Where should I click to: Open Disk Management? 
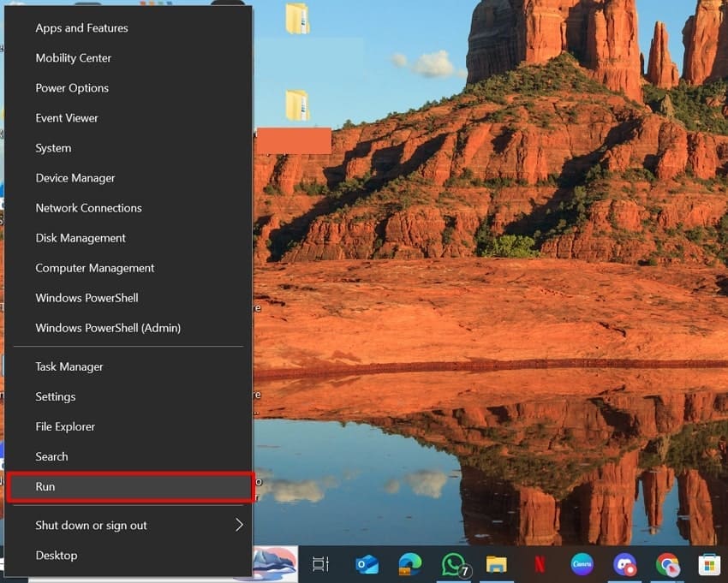[81, 238]
